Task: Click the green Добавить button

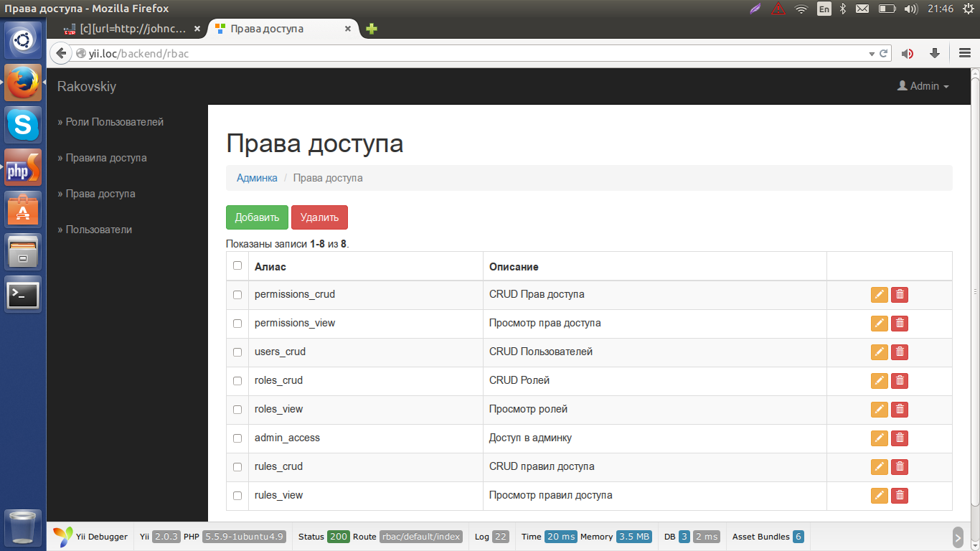Action: [x=257, y=217]
